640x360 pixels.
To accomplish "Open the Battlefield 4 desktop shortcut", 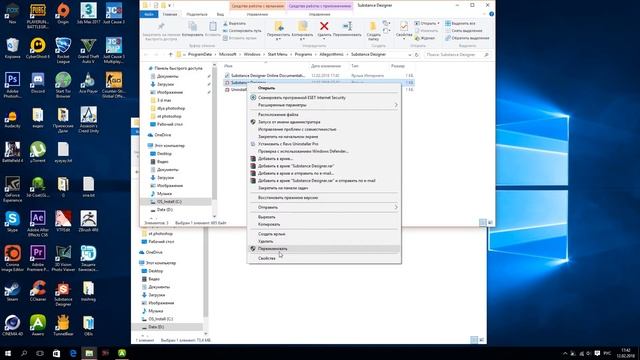I will [x=12, y=152].
